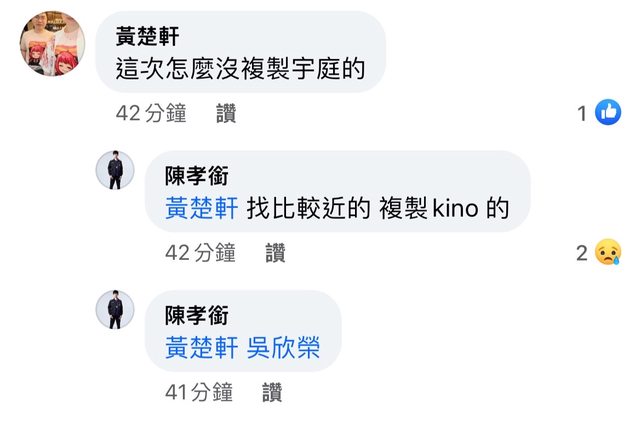
Task: Open 陳孝銜's avatar on the kino reply
Action: [x=115, y=170]
